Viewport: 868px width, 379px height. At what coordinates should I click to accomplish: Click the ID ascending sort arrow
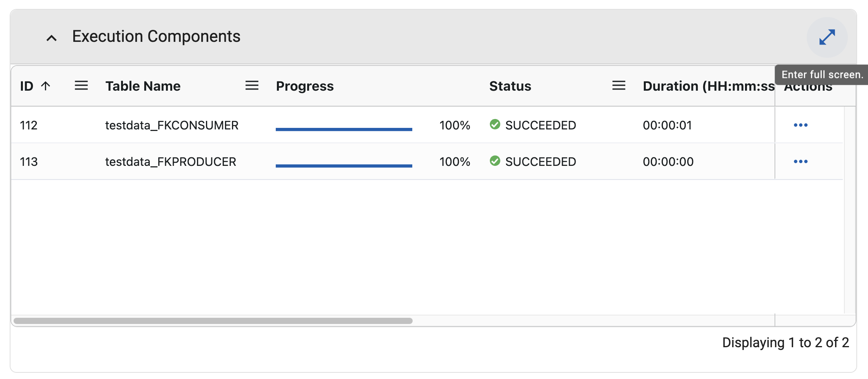[46, 86]
